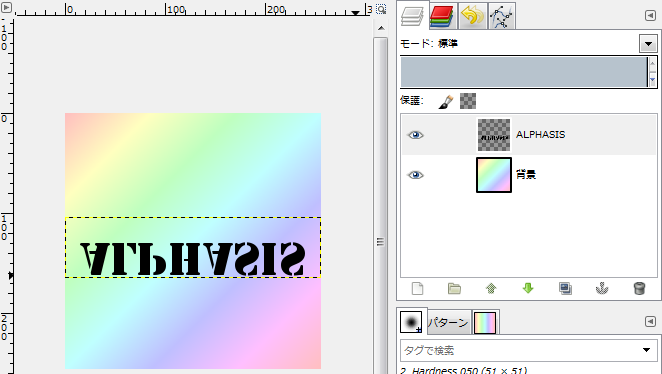This screenshot has width=662, height=374.
Task: Toggle lock pixels paintbrush icon
Action: (x=445, y=101)
